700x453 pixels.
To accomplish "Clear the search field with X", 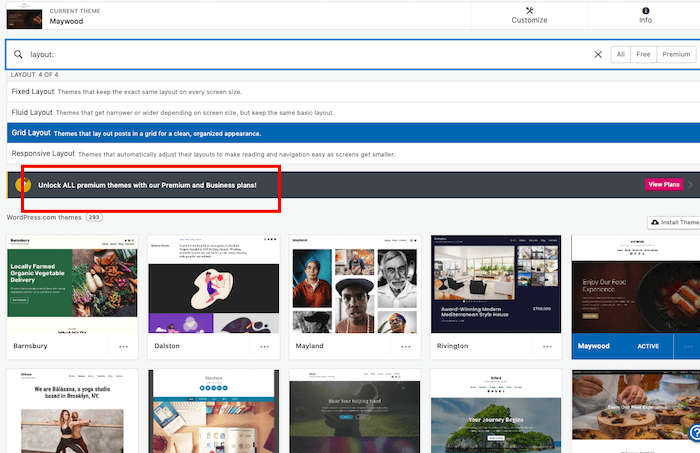I will point(598,54).
